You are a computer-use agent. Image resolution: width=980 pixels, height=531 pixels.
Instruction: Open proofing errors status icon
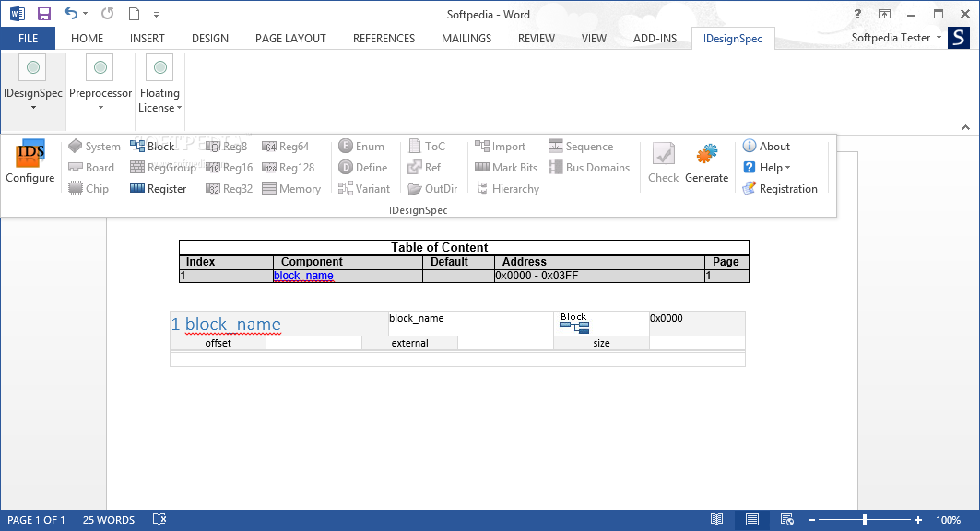[x=159, y=520]
